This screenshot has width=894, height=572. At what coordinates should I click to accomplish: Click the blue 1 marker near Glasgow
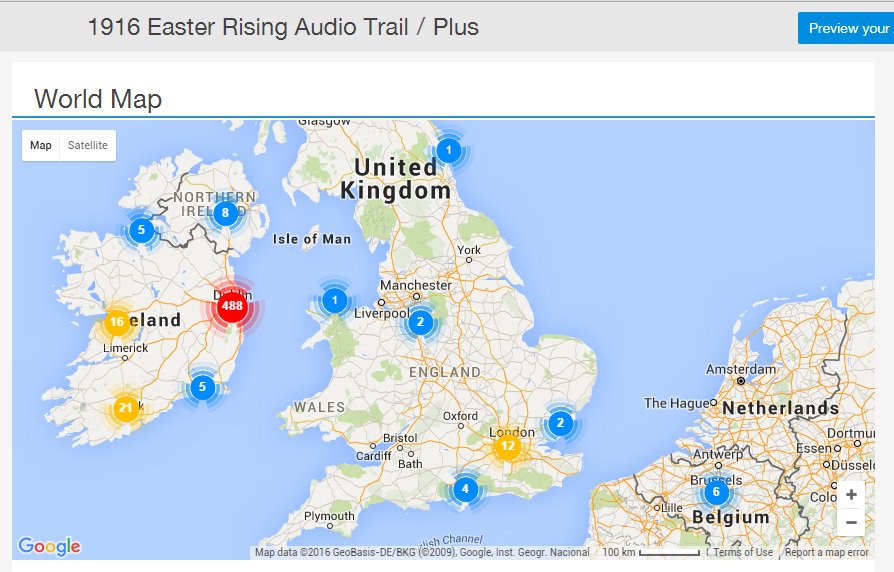coord(449,150)
